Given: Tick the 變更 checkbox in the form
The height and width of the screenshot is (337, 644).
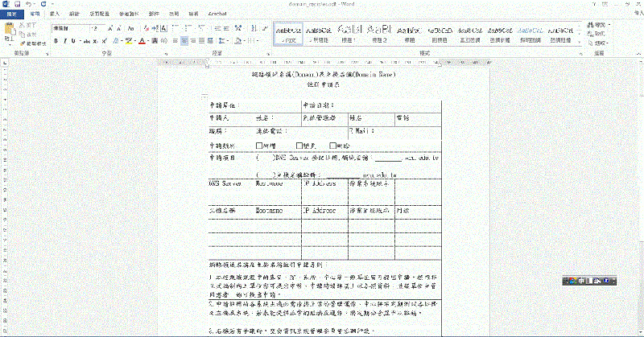Looking at the screenshot, I should 299,146.
